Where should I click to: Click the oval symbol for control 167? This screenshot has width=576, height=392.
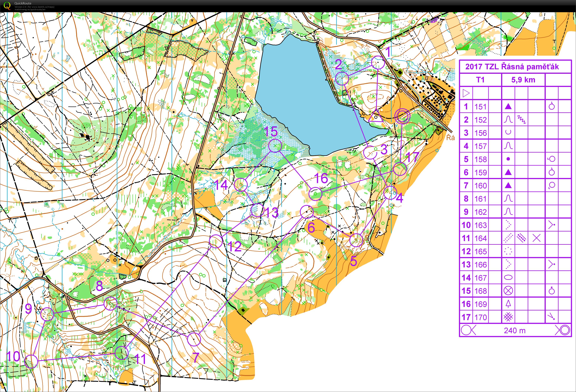pos(508,278)
